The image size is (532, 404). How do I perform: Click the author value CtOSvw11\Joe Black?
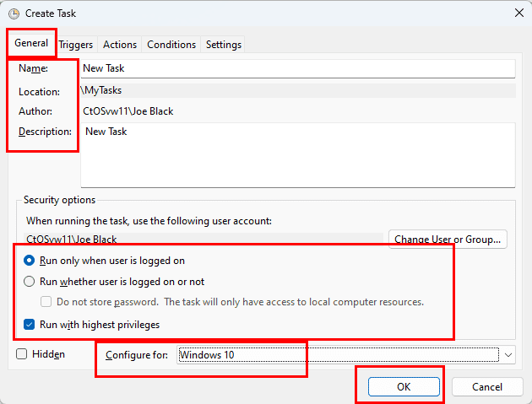tap(128, 111)
